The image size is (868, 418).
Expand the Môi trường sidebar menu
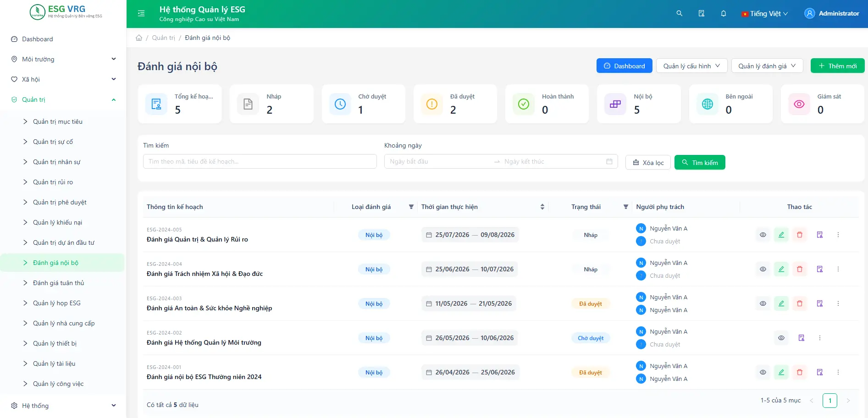[63, 59]
